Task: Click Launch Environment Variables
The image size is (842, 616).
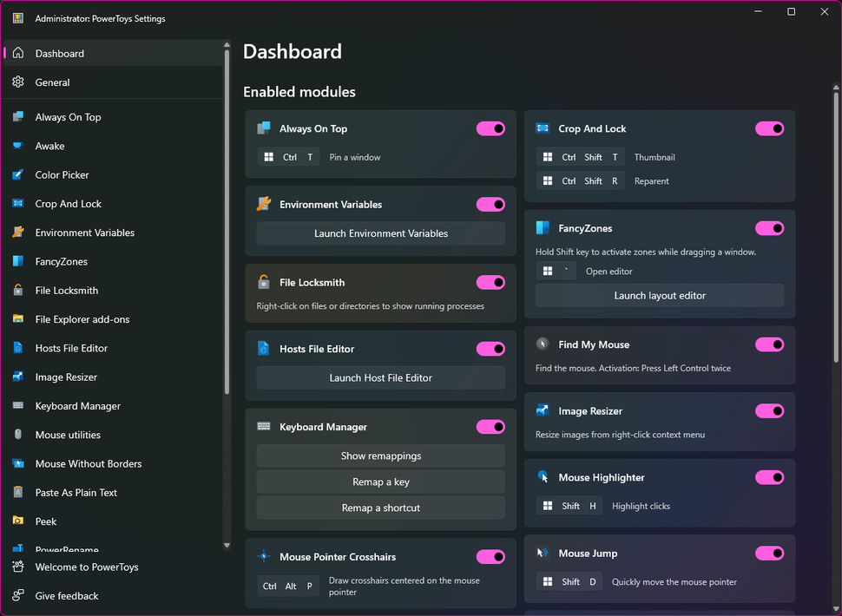Action: (380, 233)
